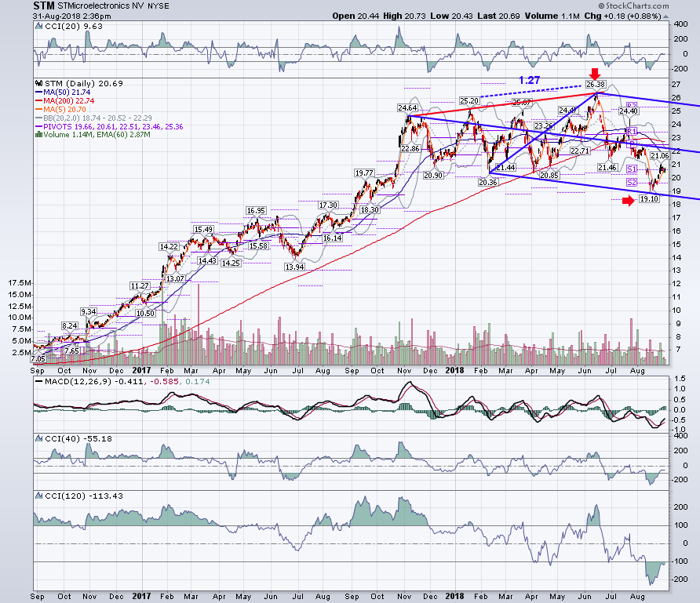Click the blue 1.27 annotation text

point(530,80)
